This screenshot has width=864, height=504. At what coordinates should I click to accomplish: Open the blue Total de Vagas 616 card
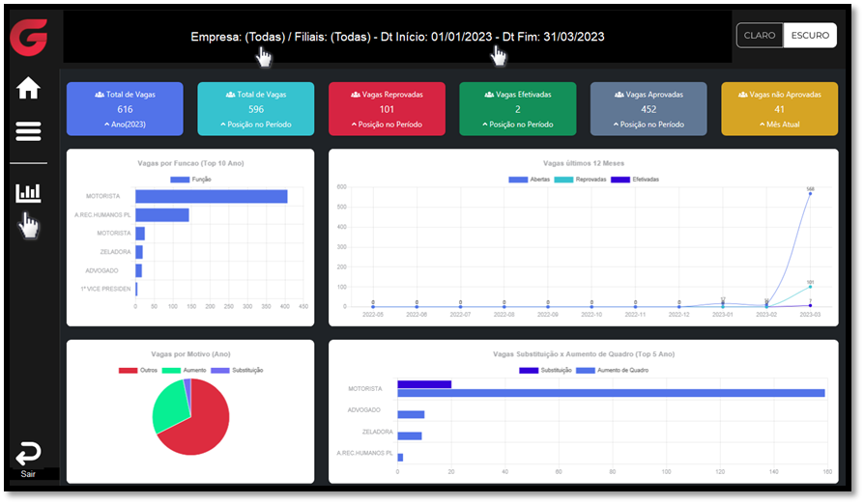tap(125, 109)
